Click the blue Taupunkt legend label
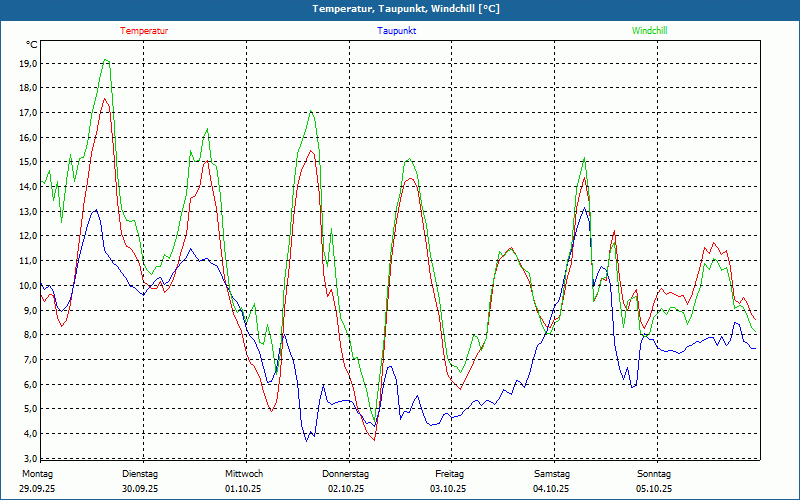The height and width of the screenshot is (500, 800). coord(397,31)
